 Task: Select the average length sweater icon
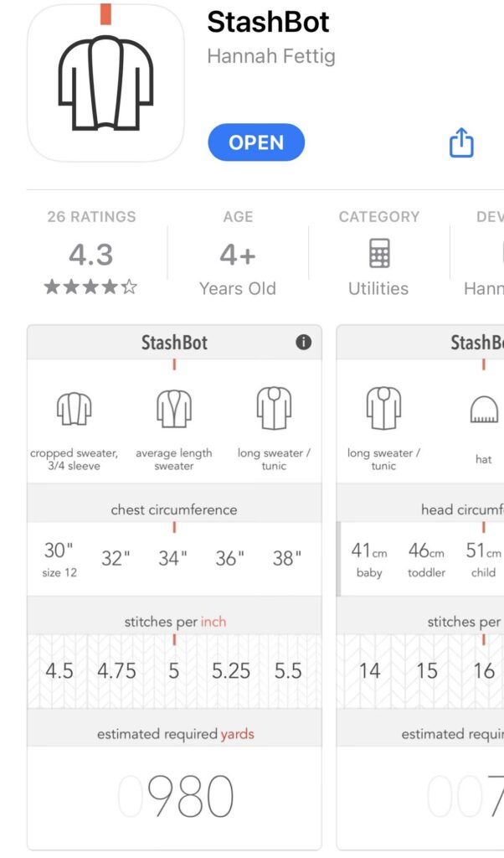(174, 409)
